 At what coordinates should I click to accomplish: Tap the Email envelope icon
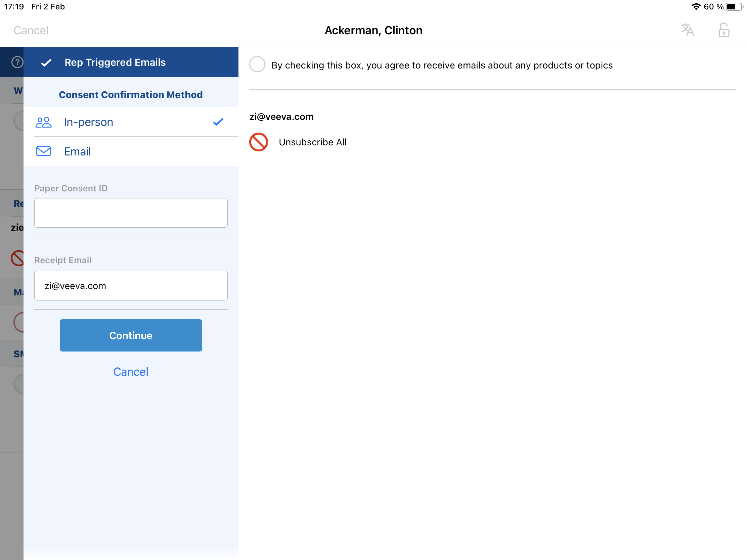[x=44, y=151]
